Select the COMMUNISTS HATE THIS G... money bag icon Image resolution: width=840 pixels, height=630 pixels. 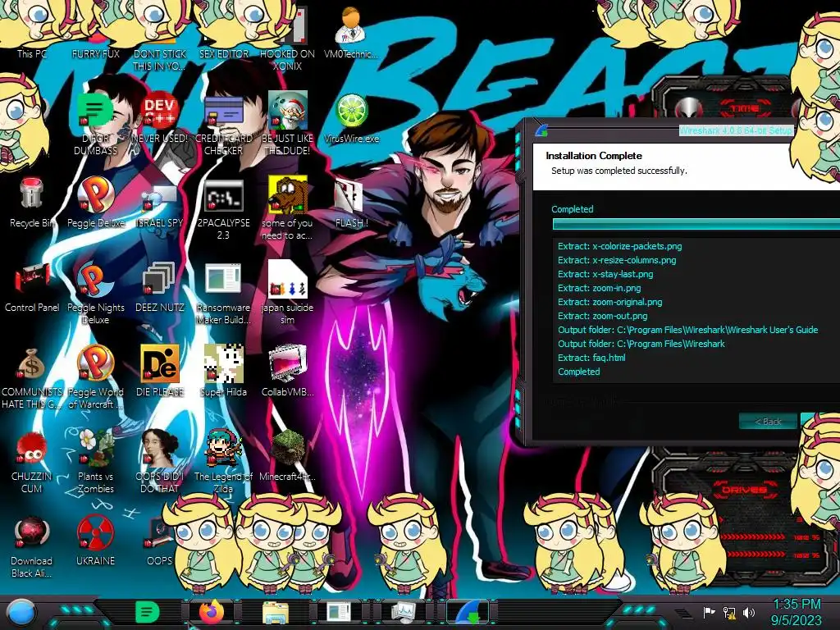[32, 377]
